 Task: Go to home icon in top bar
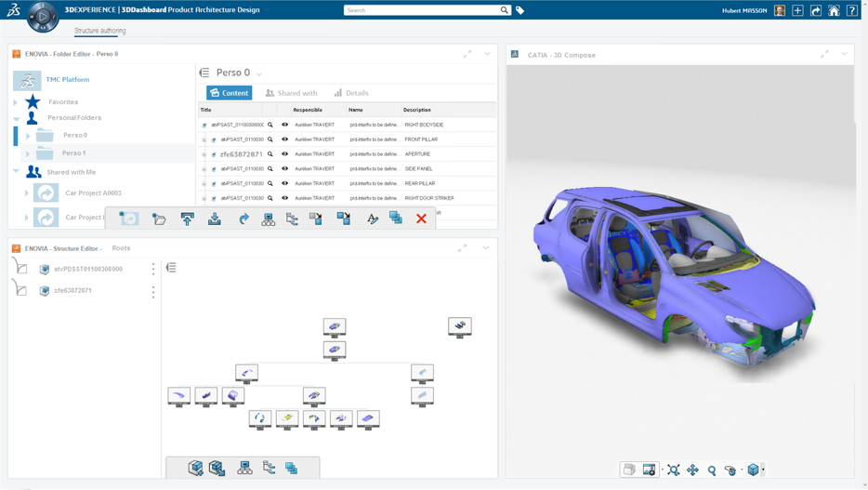pyautogui.click(x=834, y=10)
